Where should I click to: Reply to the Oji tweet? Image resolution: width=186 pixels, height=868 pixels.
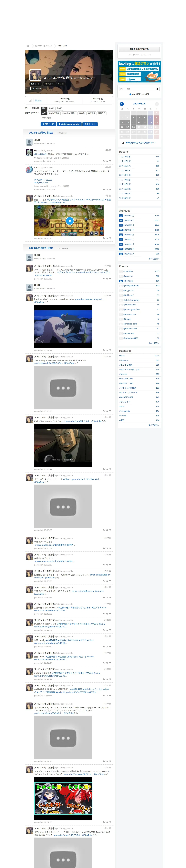pos(104,161)
